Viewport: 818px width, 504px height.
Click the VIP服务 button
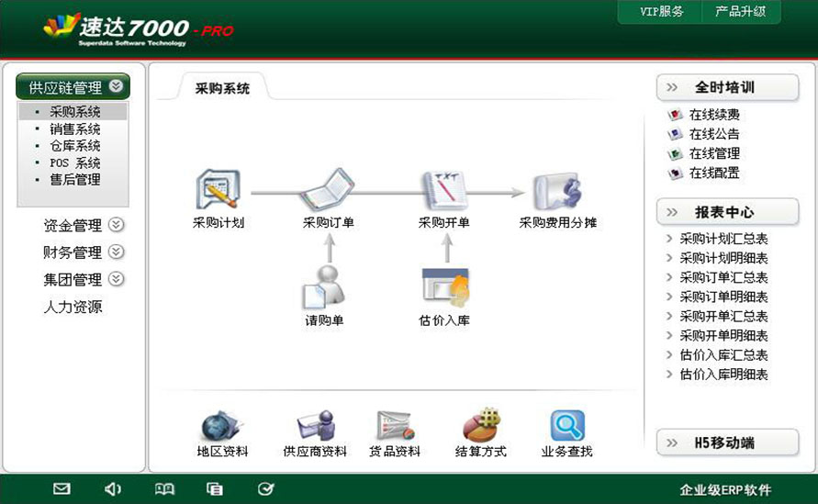(x=660, y=12)
